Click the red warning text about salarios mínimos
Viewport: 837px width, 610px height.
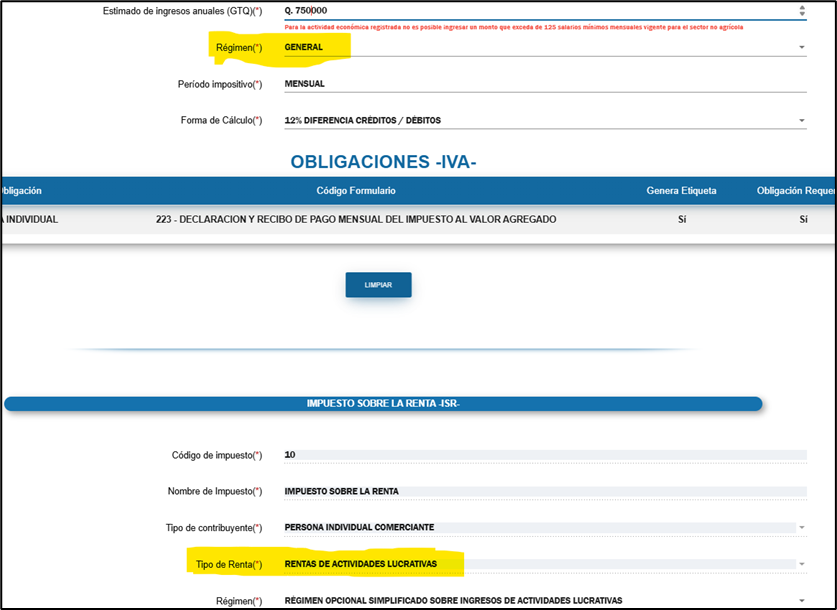pyautogui.click(x=512, y=27)
